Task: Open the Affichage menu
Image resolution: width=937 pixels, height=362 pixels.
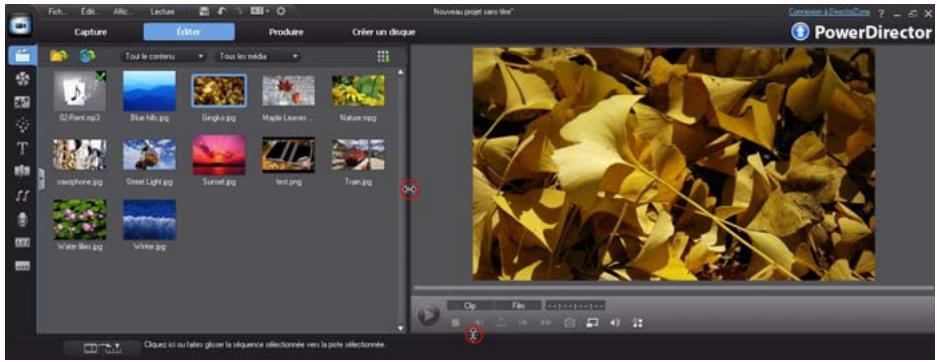Action: click(123, 11)
